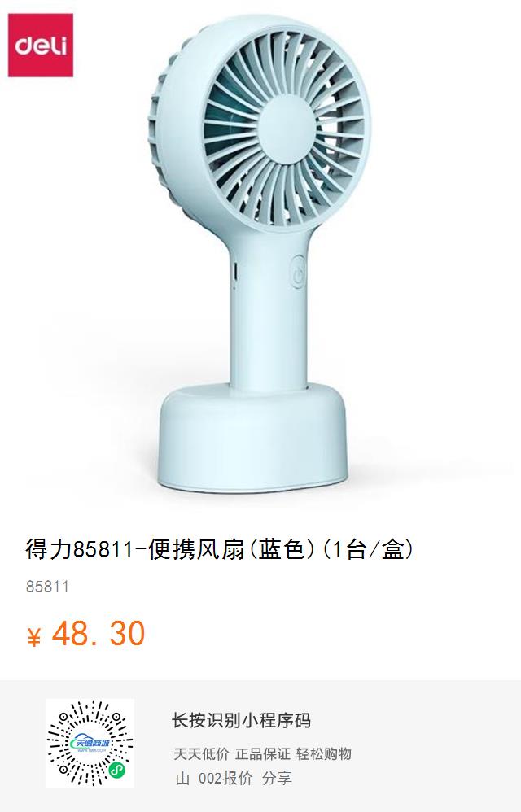This screenshot has height=812, width=521.
Task: Click the orange yen currency symbol
Action: pyautogui.click(x=33, y=636)
